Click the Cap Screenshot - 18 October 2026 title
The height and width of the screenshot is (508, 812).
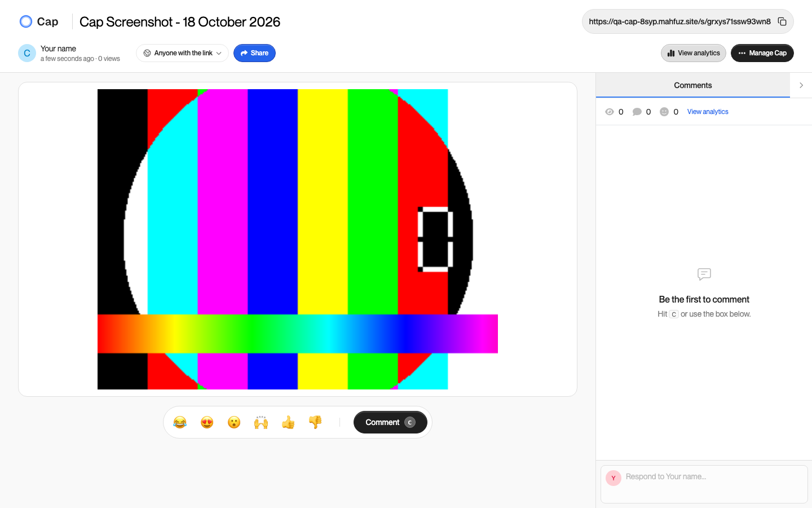click(x=180, y=21)
